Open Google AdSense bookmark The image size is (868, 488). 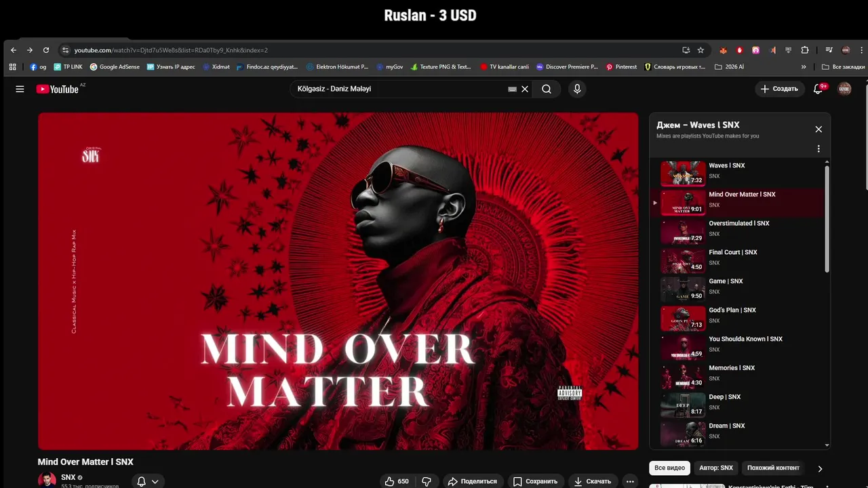click(x=115, y=67)
